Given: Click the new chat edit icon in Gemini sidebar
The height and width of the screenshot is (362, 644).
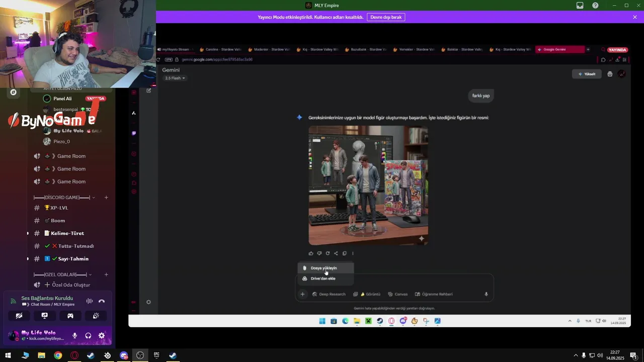Looking at the screenshot, I should click(x=148, y=90).
